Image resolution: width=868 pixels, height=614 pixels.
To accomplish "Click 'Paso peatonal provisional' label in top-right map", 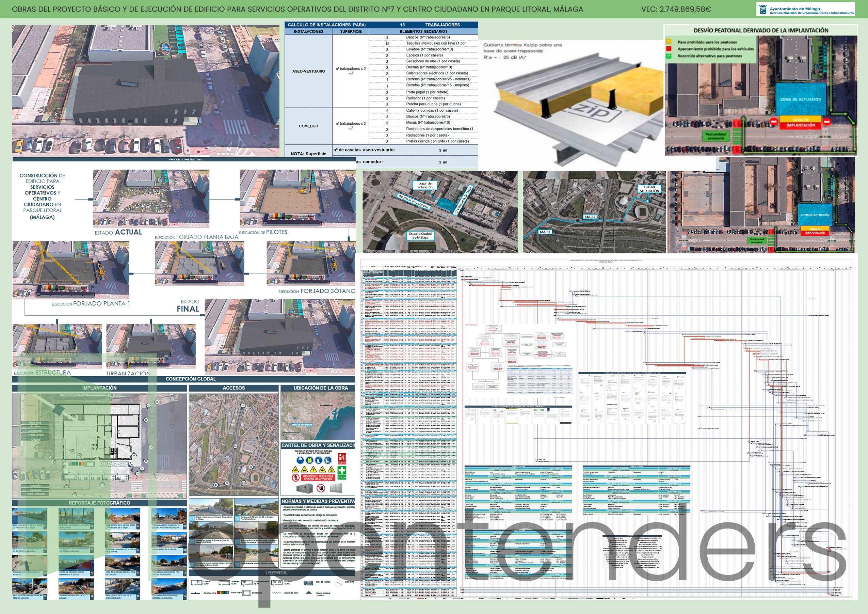I will (x=716, y=136).
